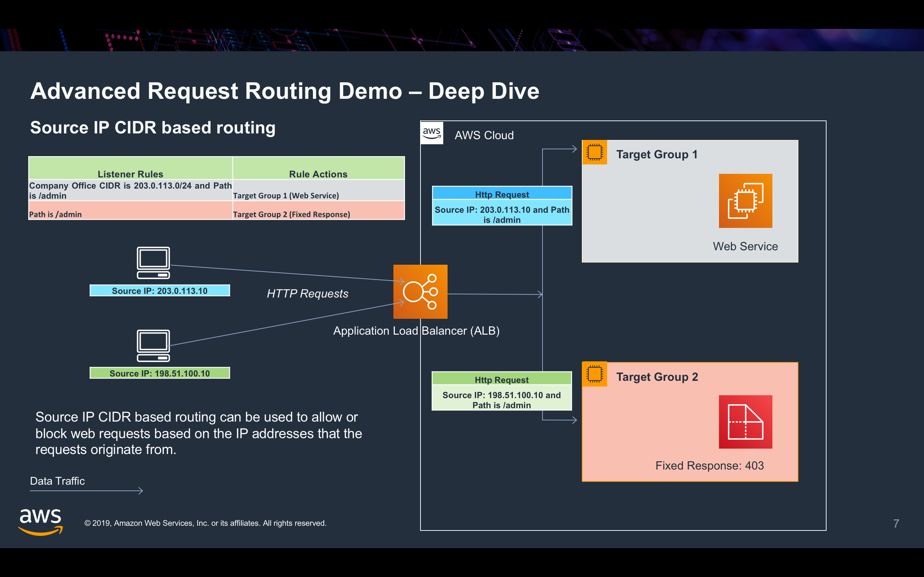The image size is (924, 577).
Task: Select the slide title text
Action: pyautogui.click(x=285, y=91)
